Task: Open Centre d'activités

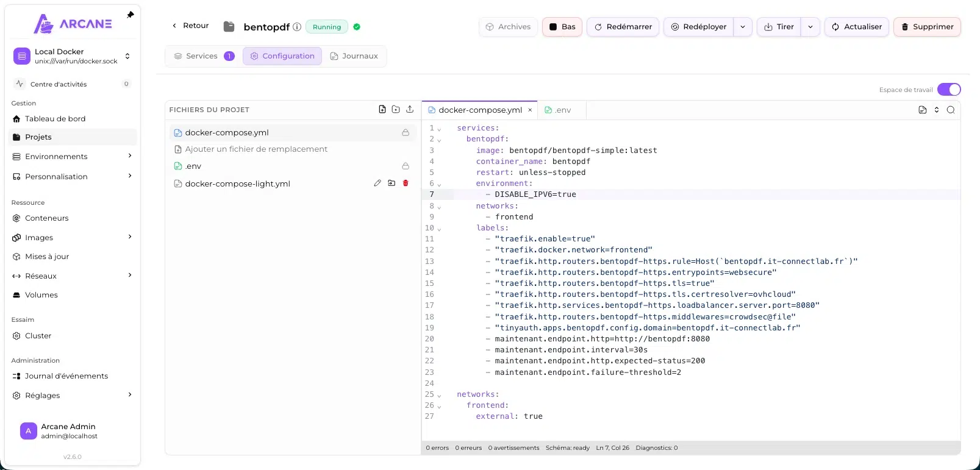Action: tap(73, 84)
